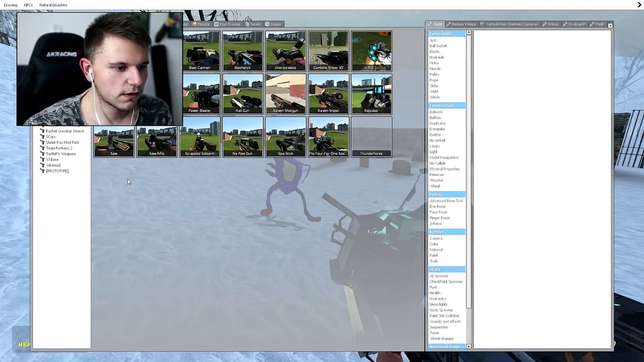The height and width of the screenshot is (362, 644).
Task: Open the SCars weapon category in the tree
Action: [x=48, y=137]
